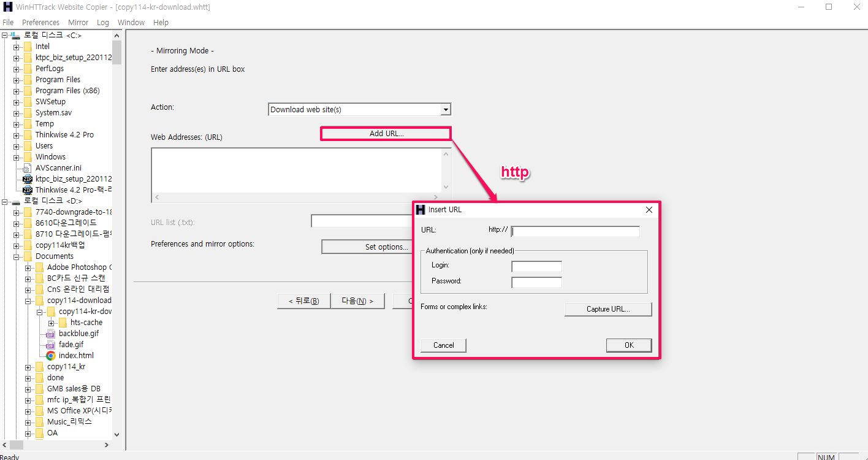Viewport: 868px width, 460px height.
Task: Click the WinHTTrack icon on Insert URL dialog
Action: point(421,209)
